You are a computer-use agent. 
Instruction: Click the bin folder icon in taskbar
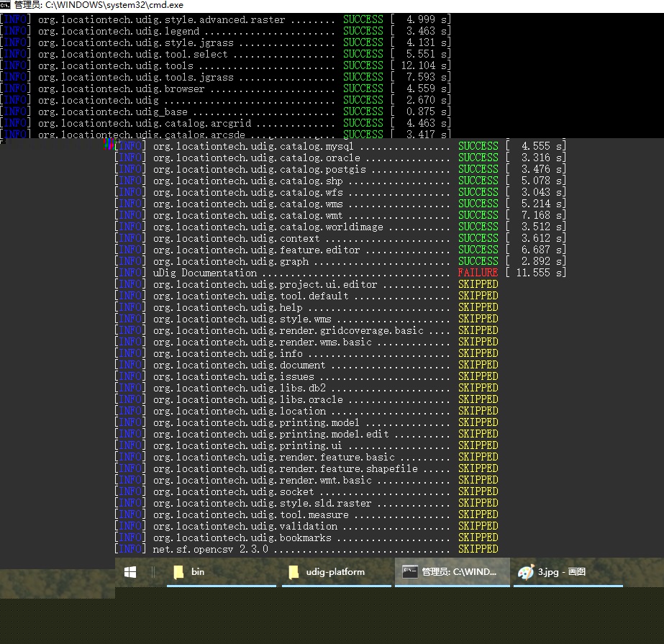point(178,572)
